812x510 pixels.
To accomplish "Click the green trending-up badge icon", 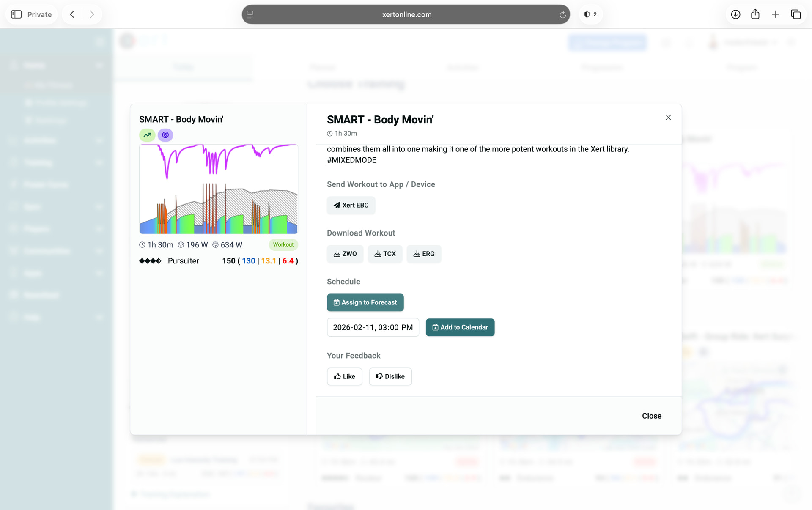I will 147,135.
